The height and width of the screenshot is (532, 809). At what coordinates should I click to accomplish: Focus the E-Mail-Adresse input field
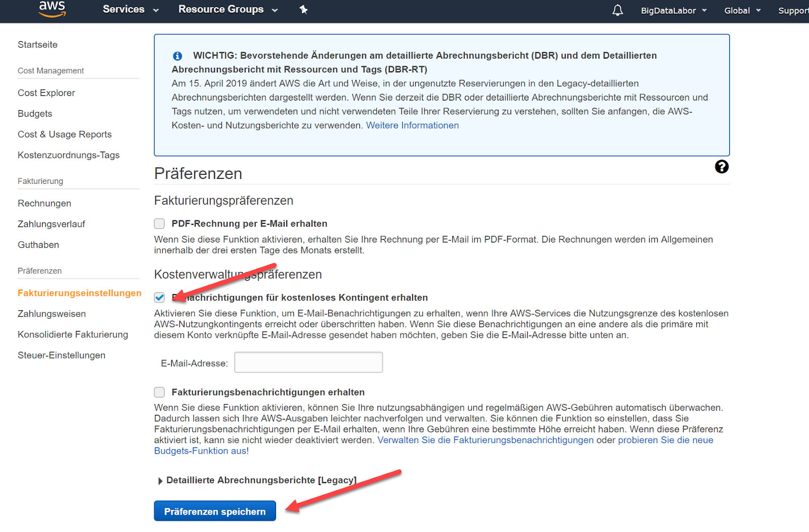[x=308, y=362]
